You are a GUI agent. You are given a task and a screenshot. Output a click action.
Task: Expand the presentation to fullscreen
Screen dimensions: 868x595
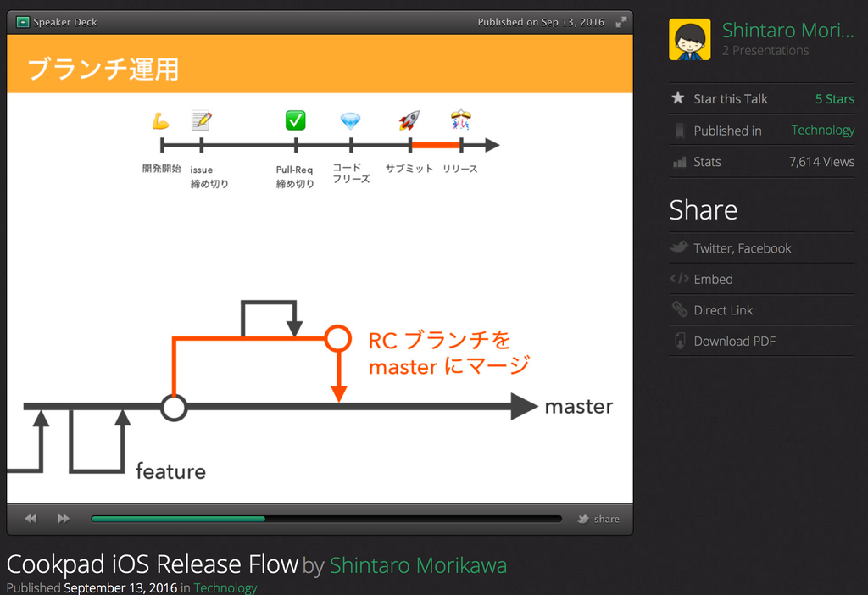(x=620, y=22)
